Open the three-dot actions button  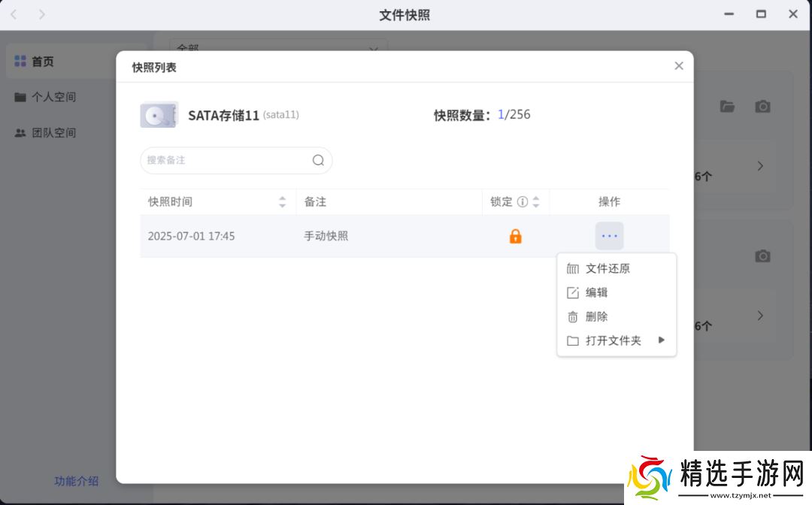(x=609, y=236)
